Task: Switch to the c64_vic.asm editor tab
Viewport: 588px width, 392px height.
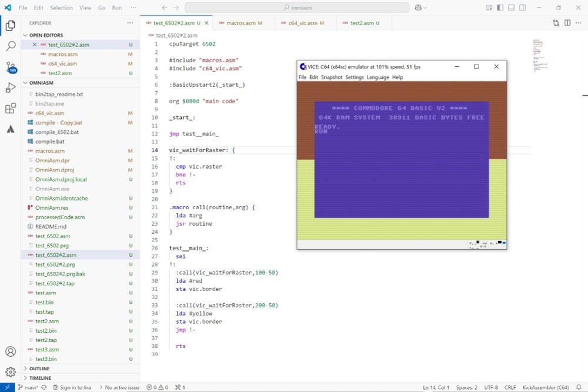Action: point(305,23)
